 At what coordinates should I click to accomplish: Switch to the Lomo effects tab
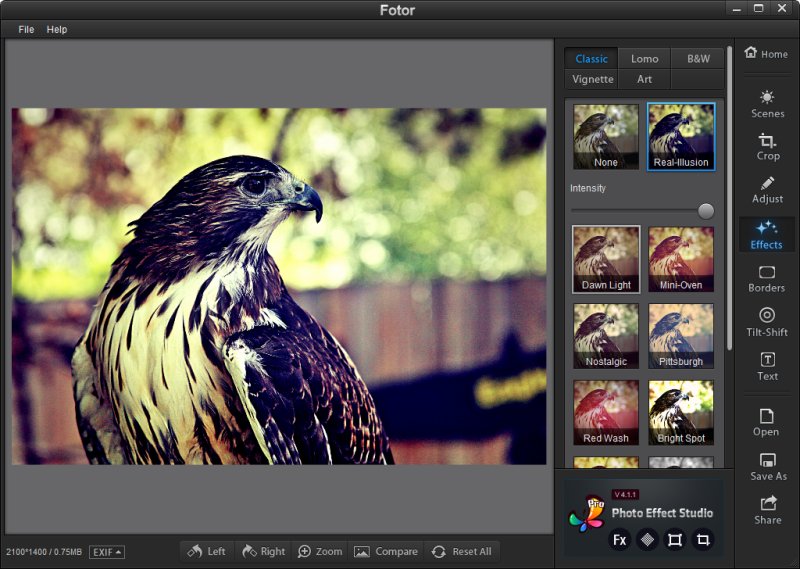pos(645,59)
